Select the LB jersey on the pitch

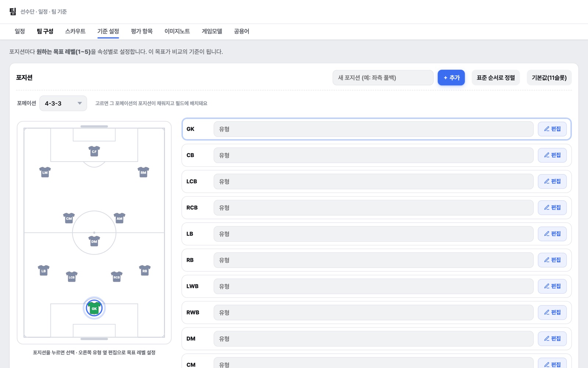[x=44, y=270]
